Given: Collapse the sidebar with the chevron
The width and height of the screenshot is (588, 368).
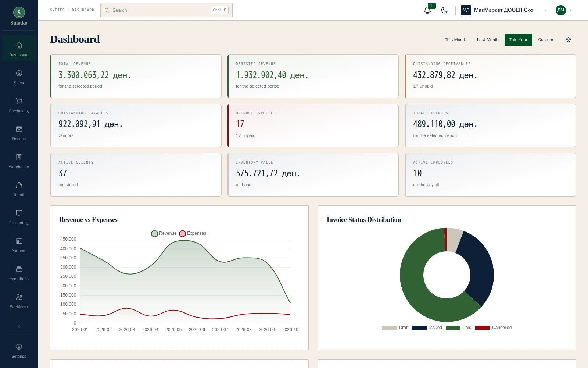Looking at the screenshot, I should (19, 326).
